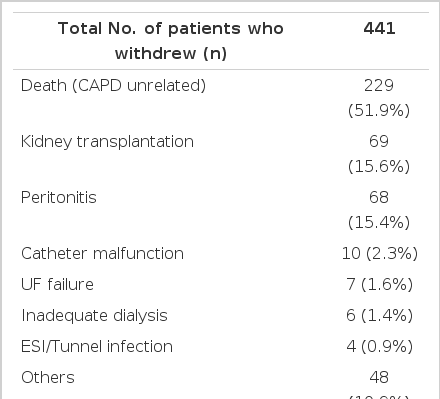Viewport: 440px width, 399px height.
Task: Click the 'ESI/Tunnel infection' row label
Action: pos(97,346)
